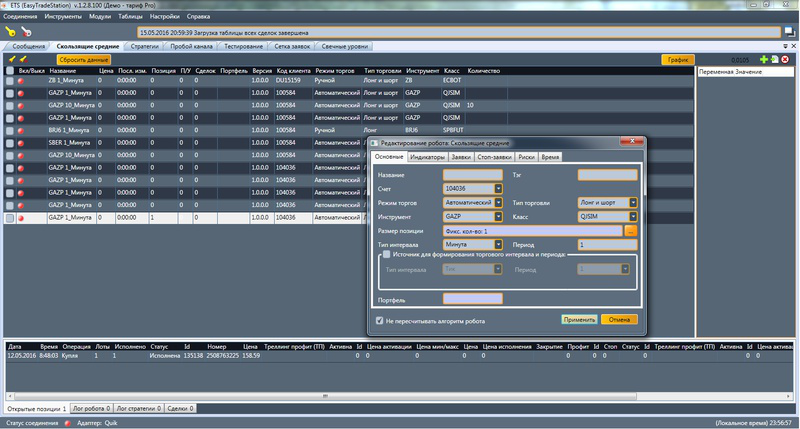Click red X delete variable icon

click(785, 60)
